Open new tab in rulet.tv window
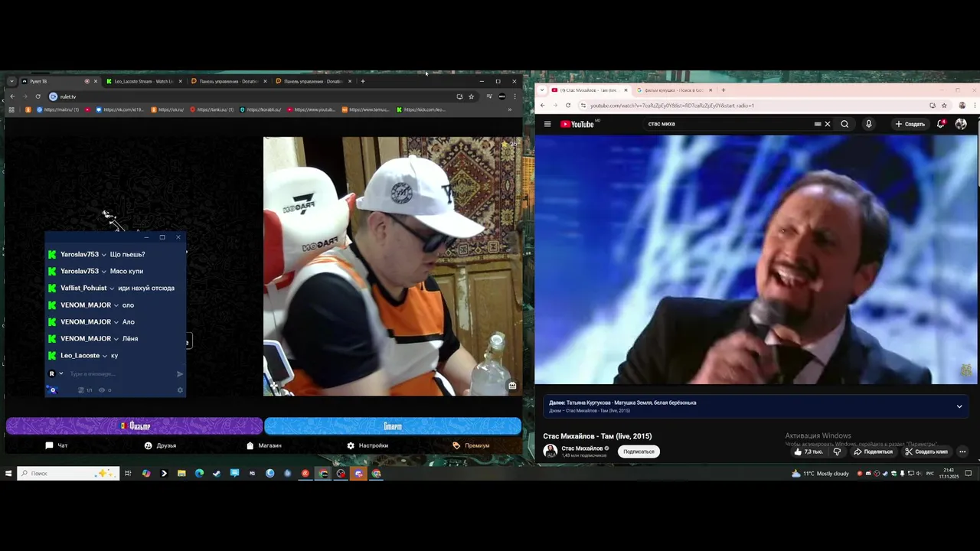The height and width of the screenshot is (551, 980). [363, 81]
